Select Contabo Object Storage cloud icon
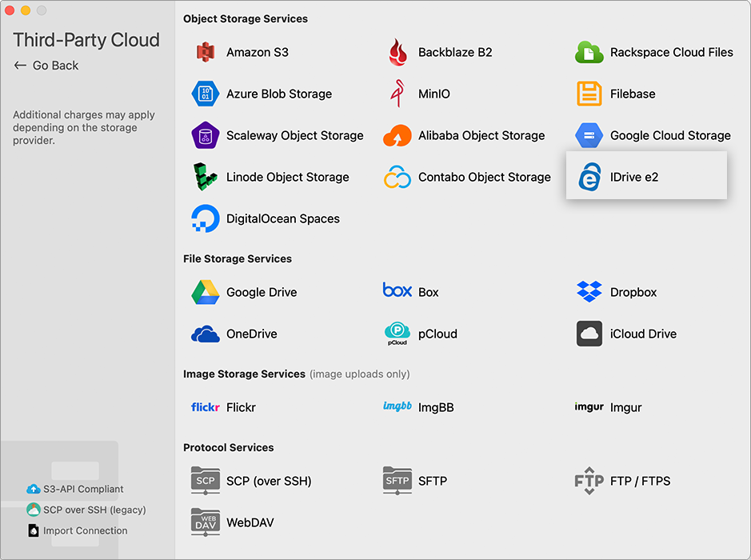Viewport: 751px width, 560px height. [397, 178]
